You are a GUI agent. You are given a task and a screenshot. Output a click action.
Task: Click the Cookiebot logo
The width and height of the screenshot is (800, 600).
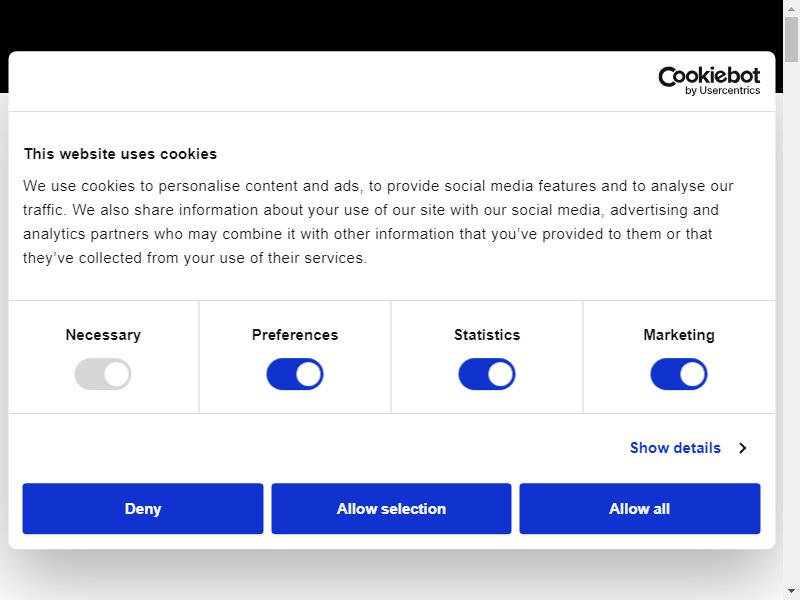709,81
